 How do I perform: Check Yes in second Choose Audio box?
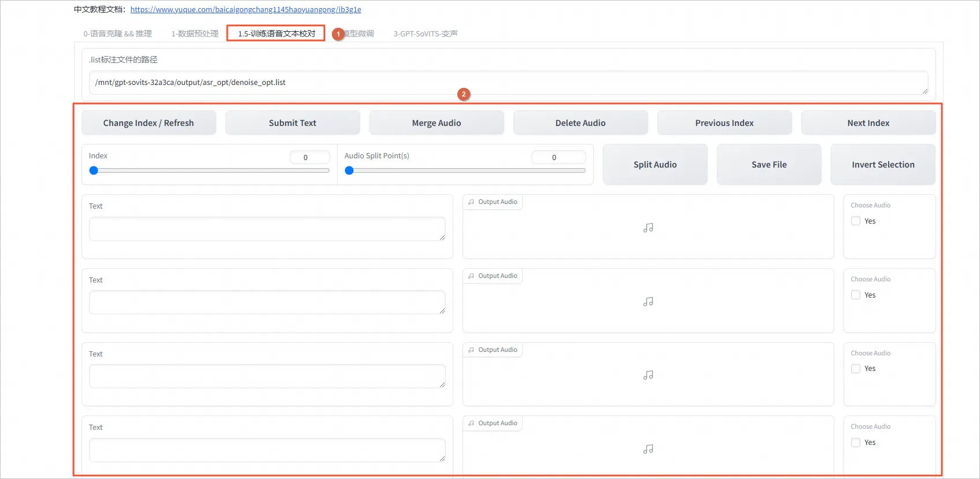[x=856, y=295]
